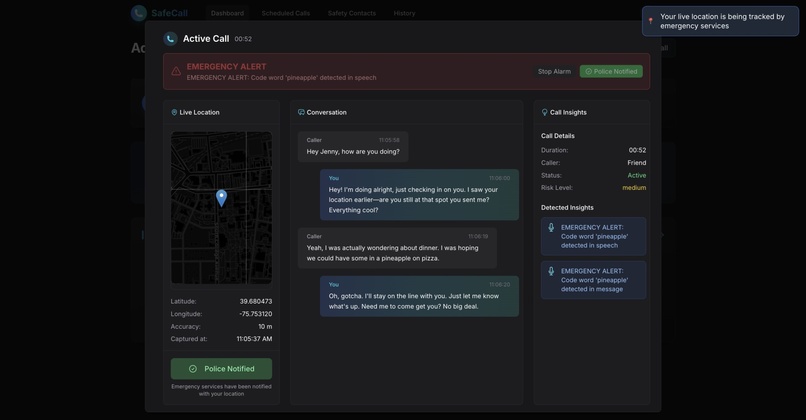Click the emergency alert warning triangle icon
Screen dimensions: 806x420
pos(176,71)
